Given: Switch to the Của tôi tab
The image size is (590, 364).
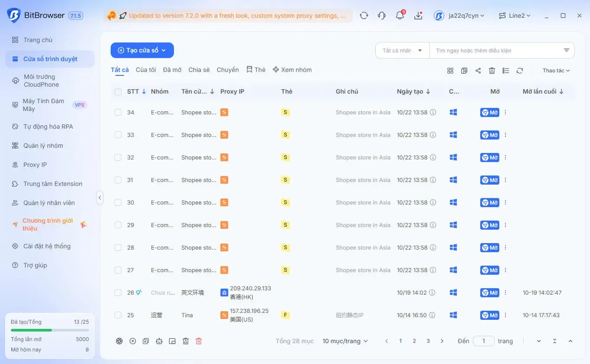Looking at the screenshot, I should tap(146, 70).
